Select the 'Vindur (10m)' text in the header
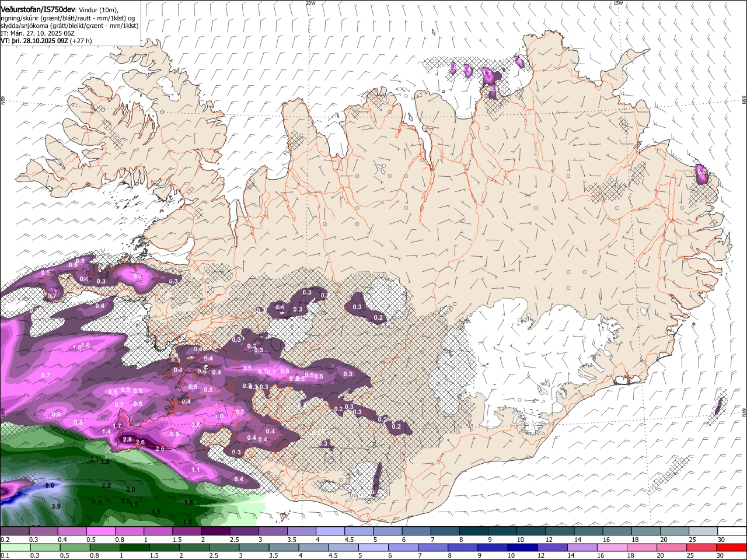The height and width of the screenshot is (560, 747). (98, 10)
